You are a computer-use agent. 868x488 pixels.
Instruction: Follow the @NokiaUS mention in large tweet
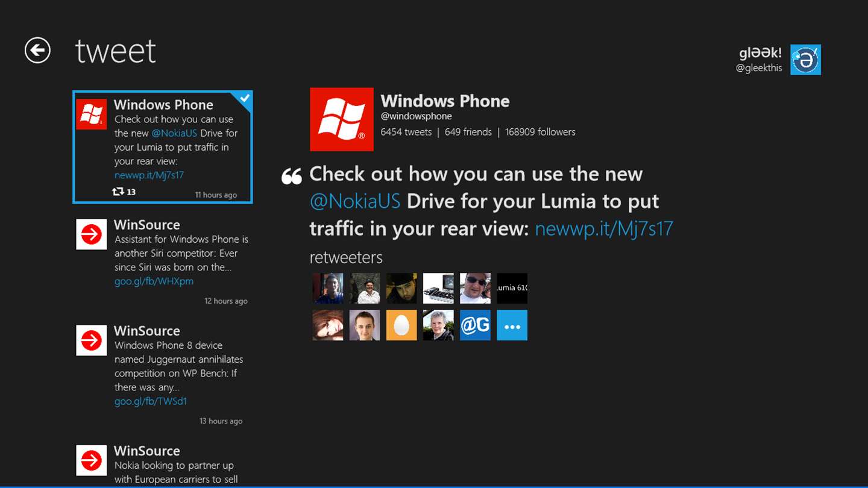(x=355, y=201)
